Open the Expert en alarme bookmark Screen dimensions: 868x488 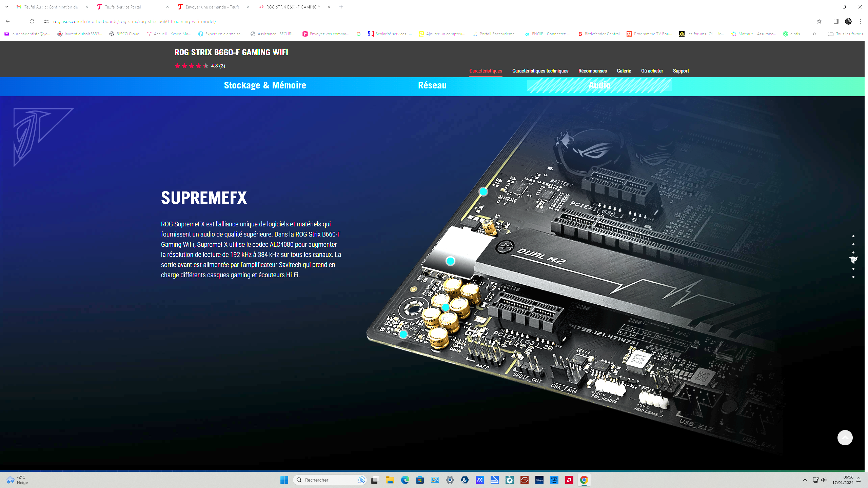pos(221,34)
